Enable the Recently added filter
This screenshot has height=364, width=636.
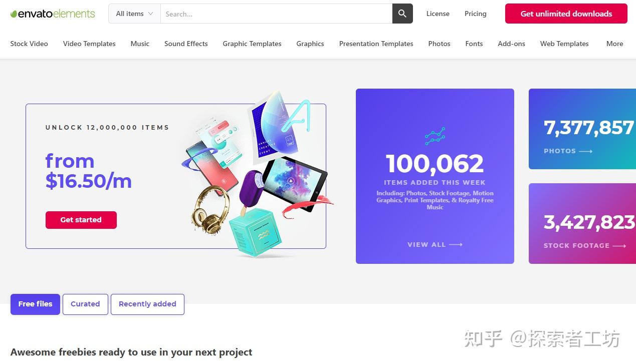(x=147, y=304)
